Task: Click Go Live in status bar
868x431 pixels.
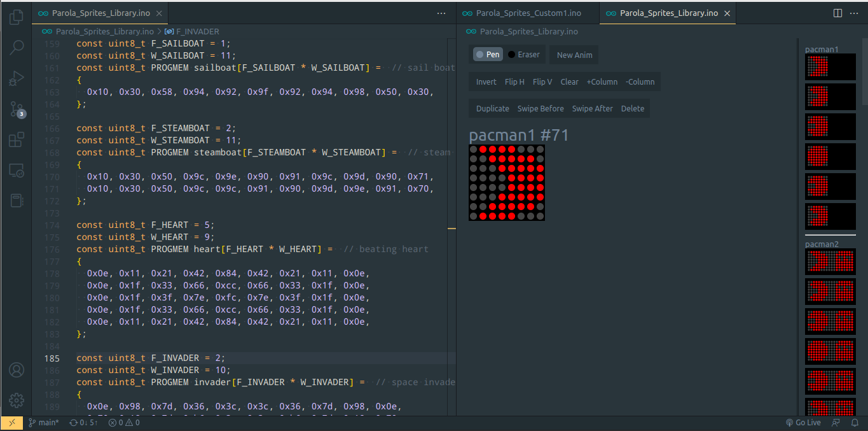Action: pyautogui.click(x=803, y=423)
